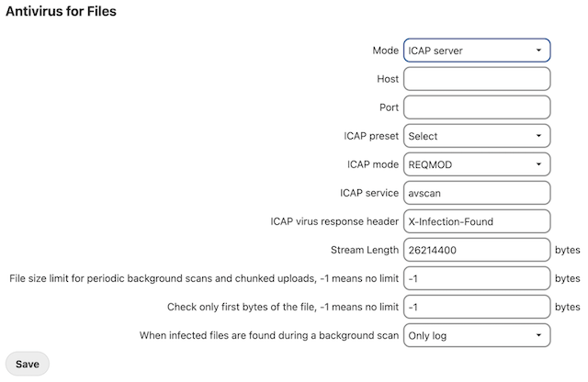Focus the background scan file size limit input
This screenshot has height=382, width=588.
(x=476, y=278)
